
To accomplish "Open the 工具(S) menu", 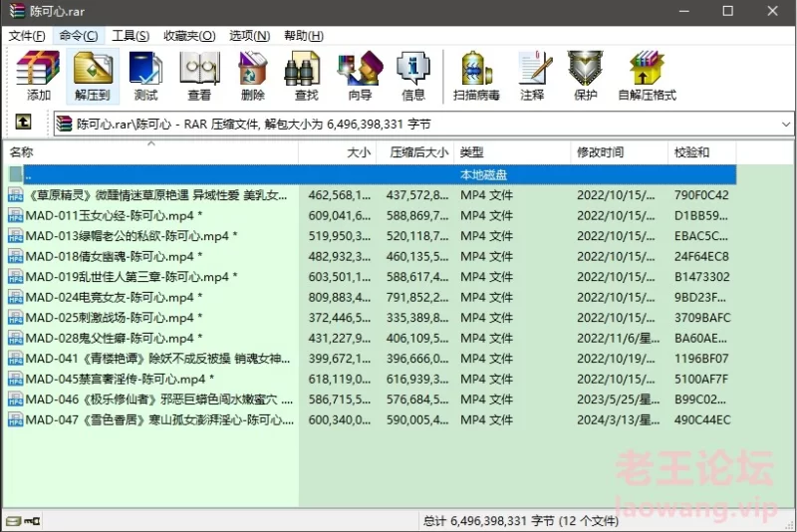I will [x=131, y=36].
